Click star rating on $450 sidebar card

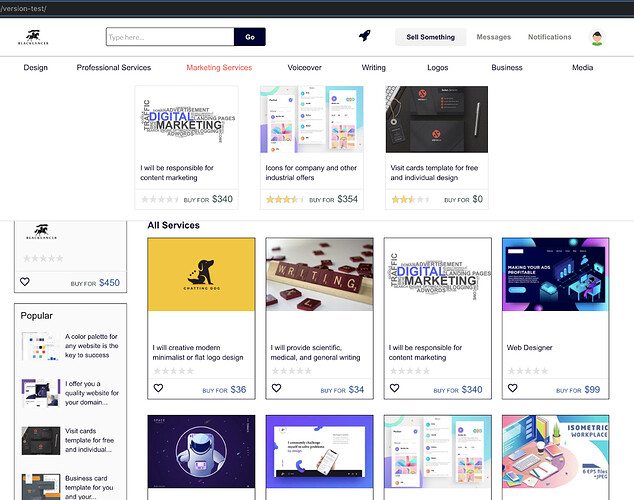pyautogui.click(x=43, y=258)
